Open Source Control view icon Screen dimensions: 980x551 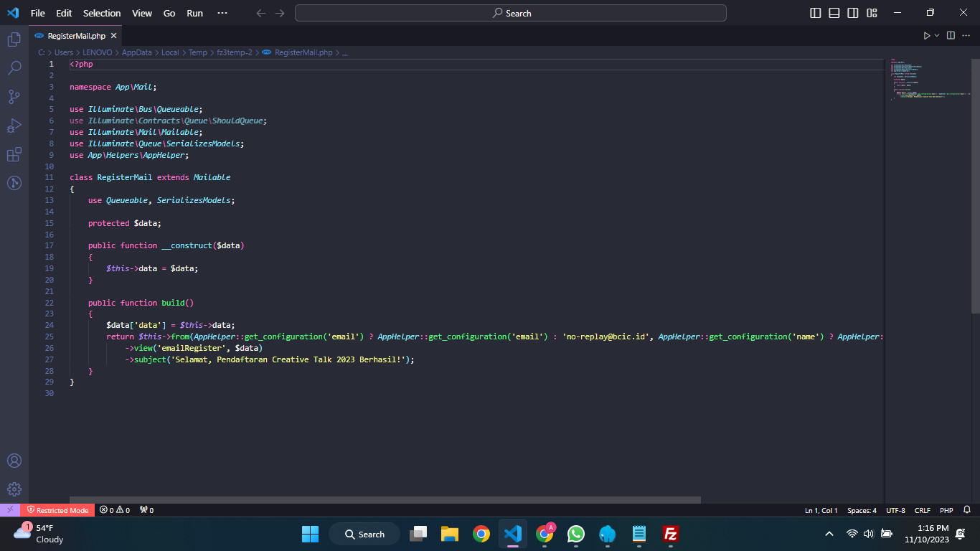14,97
